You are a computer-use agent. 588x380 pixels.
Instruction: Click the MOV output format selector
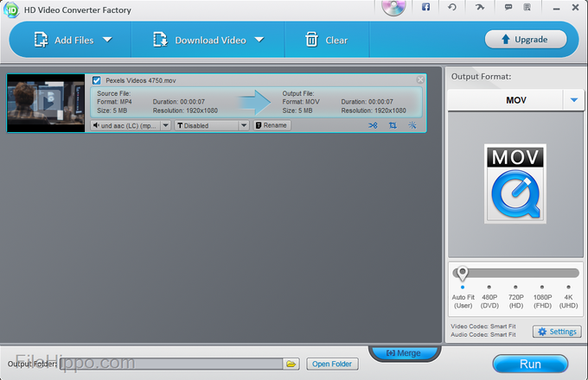tap(516, 100)
